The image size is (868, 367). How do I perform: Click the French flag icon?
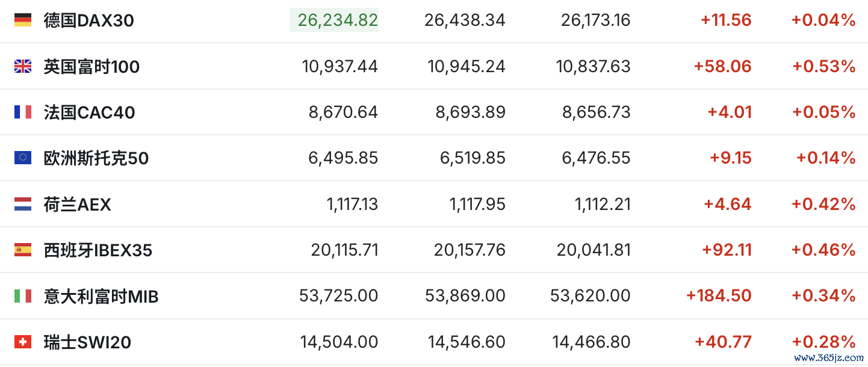coord(23,112)
